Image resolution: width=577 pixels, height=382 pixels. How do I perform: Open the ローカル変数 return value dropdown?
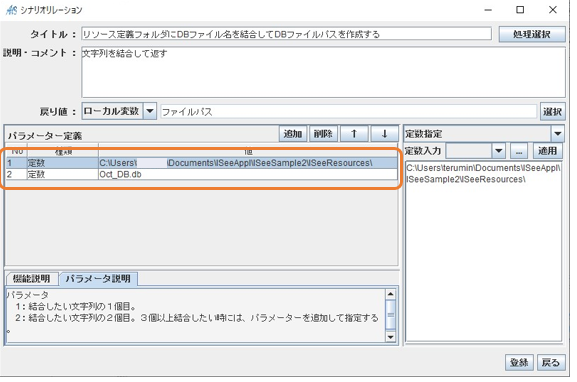150,111
